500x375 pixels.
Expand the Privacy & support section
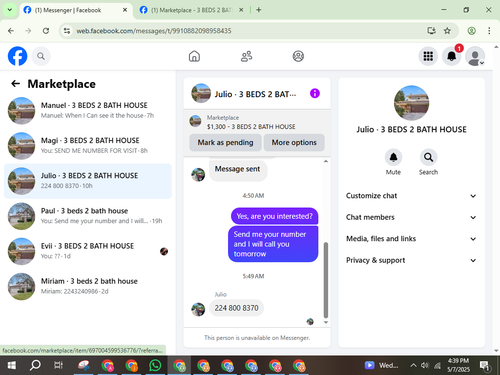point(411,260)
